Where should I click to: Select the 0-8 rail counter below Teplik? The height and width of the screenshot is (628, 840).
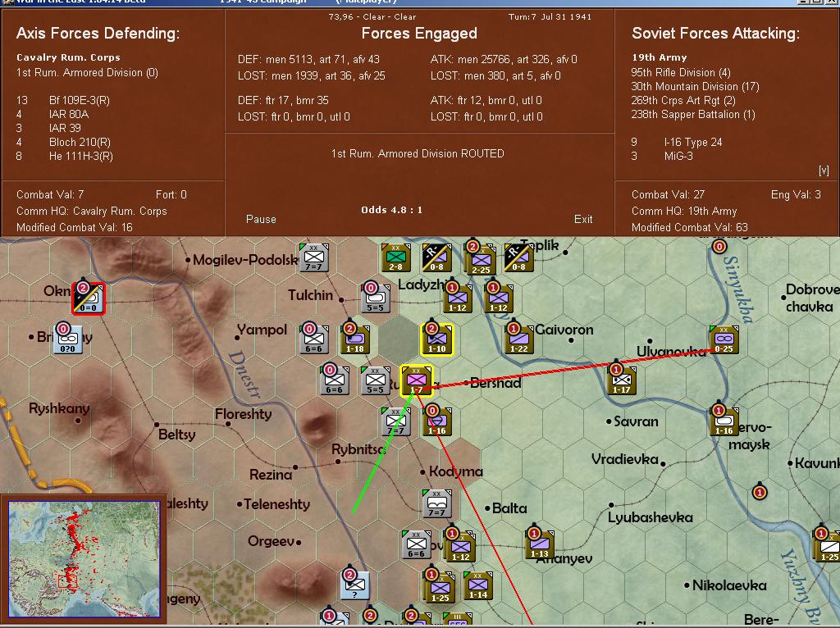click(518, 257)
